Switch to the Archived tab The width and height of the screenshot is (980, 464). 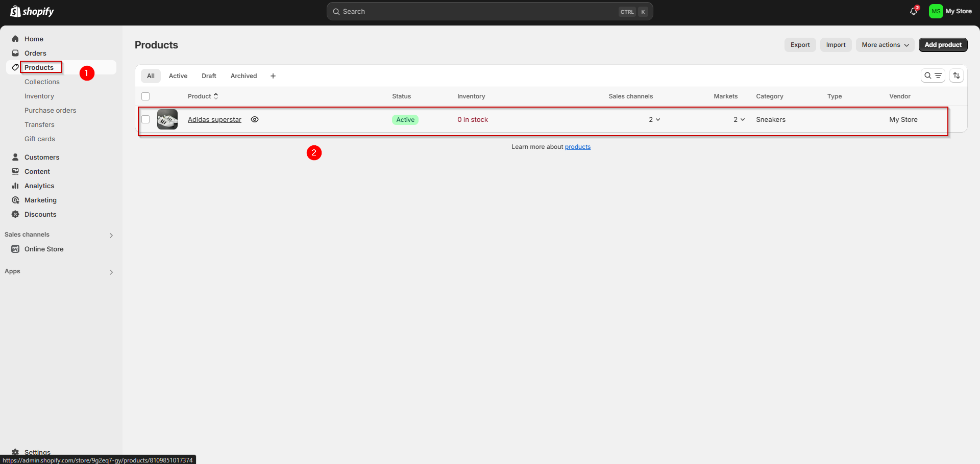pos(243,76)
